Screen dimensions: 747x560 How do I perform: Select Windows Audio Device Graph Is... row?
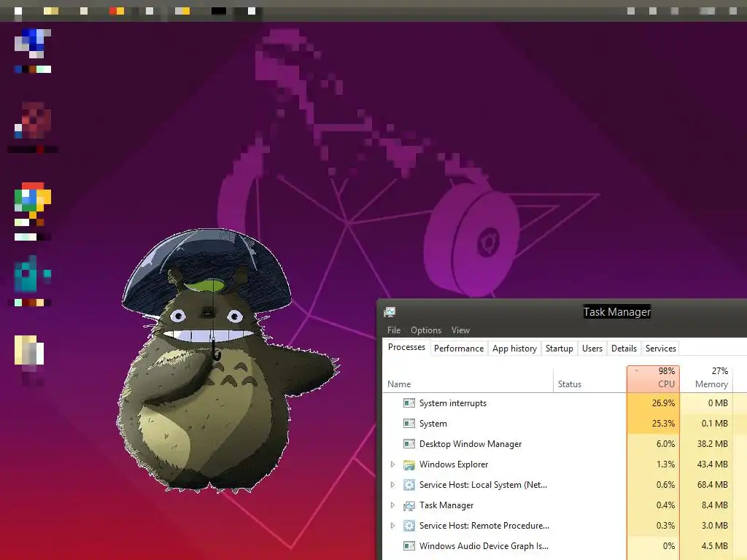565,546
